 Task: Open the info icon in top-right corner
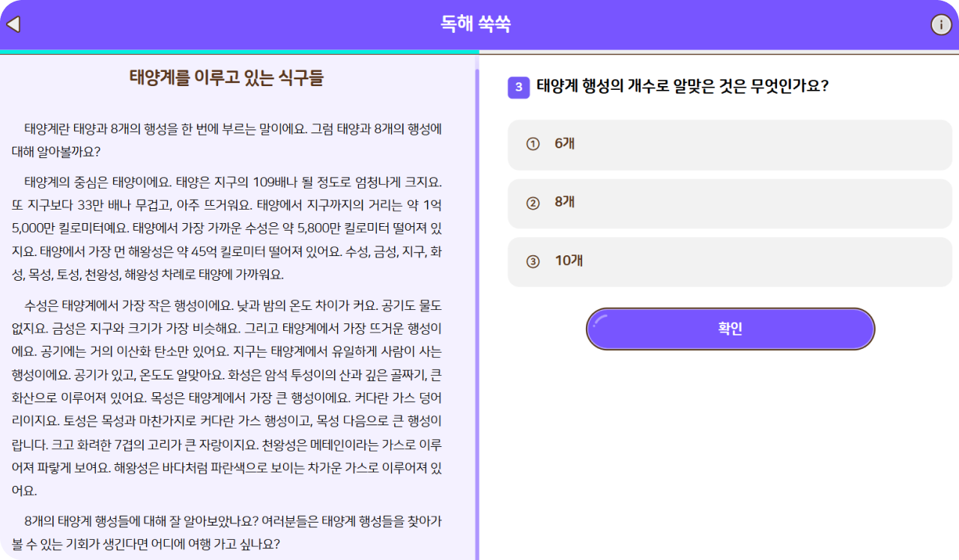[941, 25]
